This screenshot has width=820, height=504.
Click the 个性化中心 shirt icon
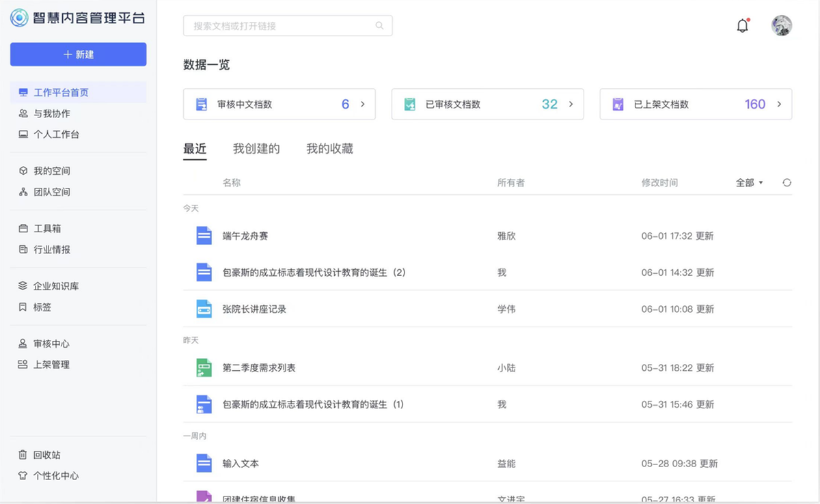point(23,476)
